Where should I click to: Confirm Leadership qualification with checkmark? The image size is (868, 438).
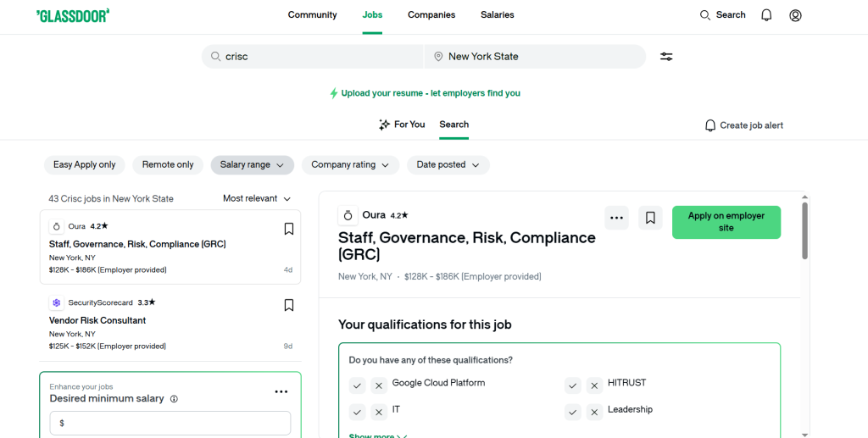(572, 412)
